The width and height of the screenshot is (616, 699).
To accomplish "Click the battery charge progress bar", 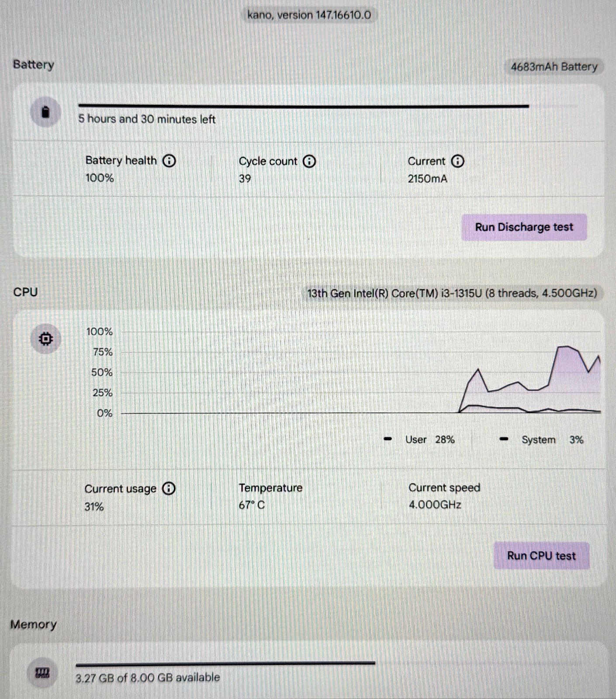I will pos(328,106).
